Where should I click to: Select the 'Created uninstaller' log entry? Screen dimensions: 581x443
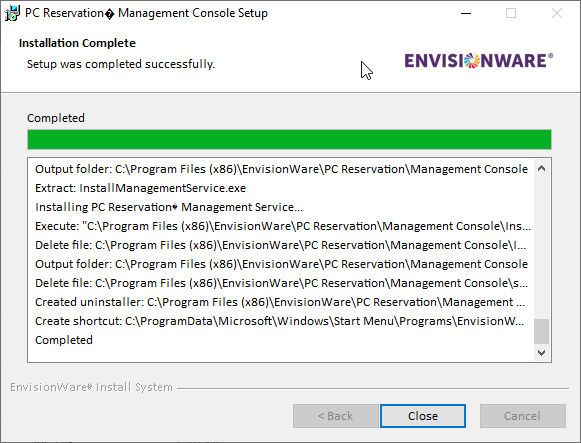pos(280,302)
